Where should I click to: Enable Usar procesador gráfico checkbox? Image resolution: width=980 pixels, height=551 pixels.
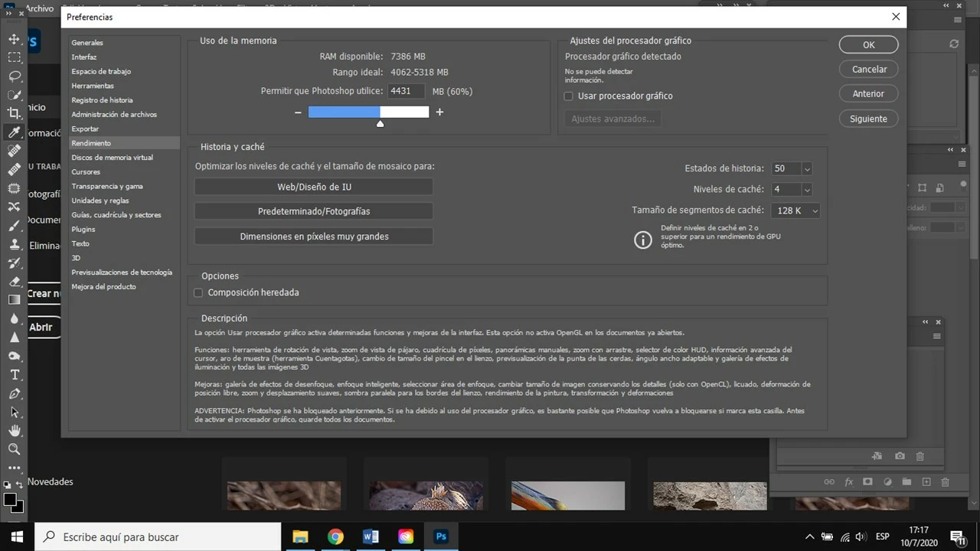tap(568, 96)
